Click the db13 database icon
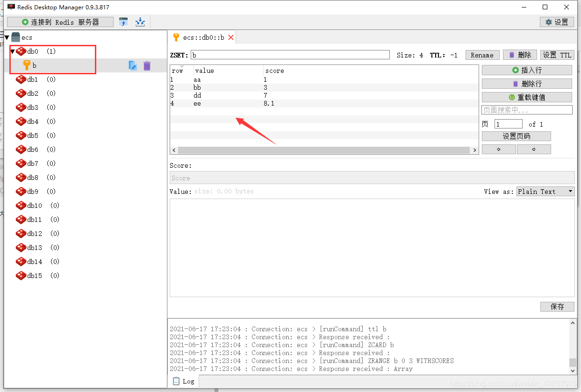The width and height of the screenshot is (581, 392). pos(21,248)
